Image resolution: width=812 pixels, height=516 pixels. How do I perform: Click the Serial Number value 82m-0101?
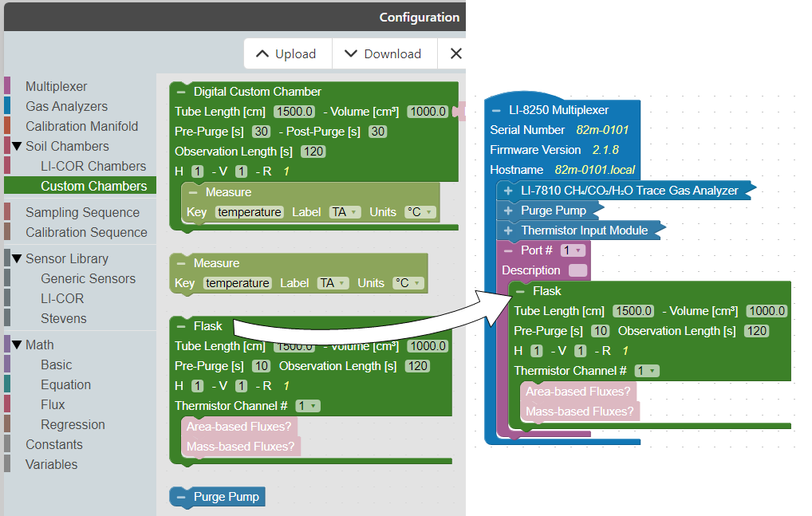(x=602, y=130)
